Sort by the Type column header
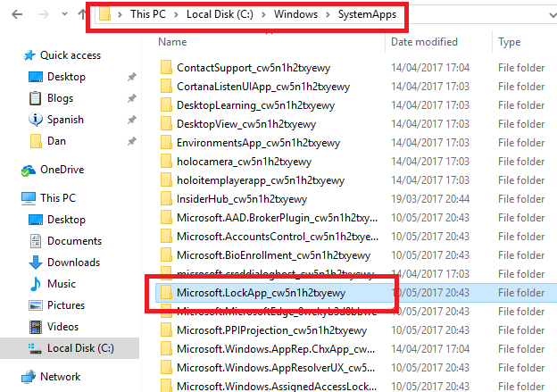The height and width of the screenshot is (392, 557). (509, 42)
